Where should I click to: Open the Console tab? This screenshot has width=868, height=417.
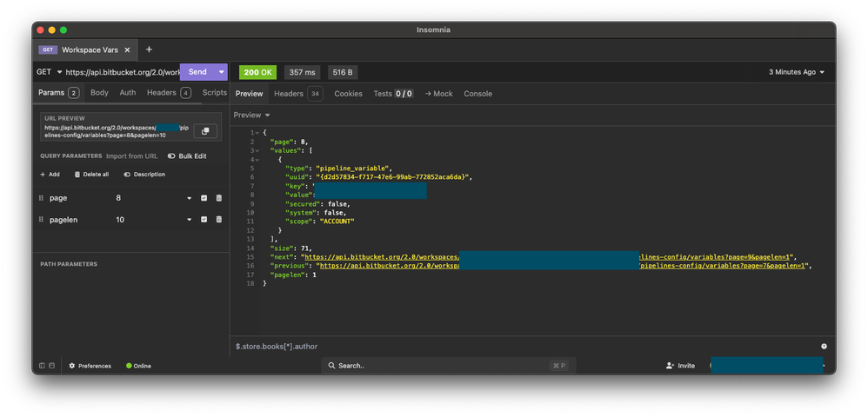point(477,94)
